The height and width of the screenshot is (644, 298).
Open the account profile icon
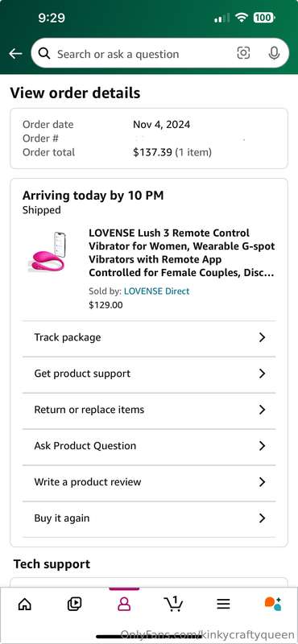(124, 603)
